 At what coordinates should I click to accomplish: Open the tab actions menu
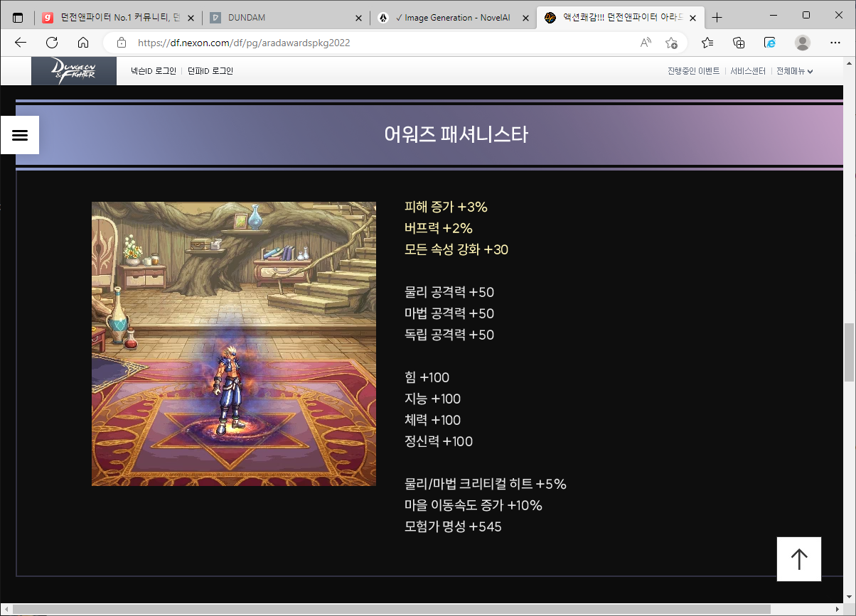click(18, 18)
